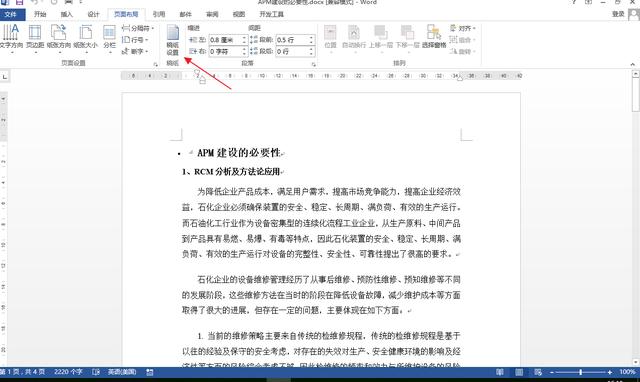The width and height of the screenshot is (640, 382).
Task: Click the proofing check icon in status bar
Action: (96, 372)
